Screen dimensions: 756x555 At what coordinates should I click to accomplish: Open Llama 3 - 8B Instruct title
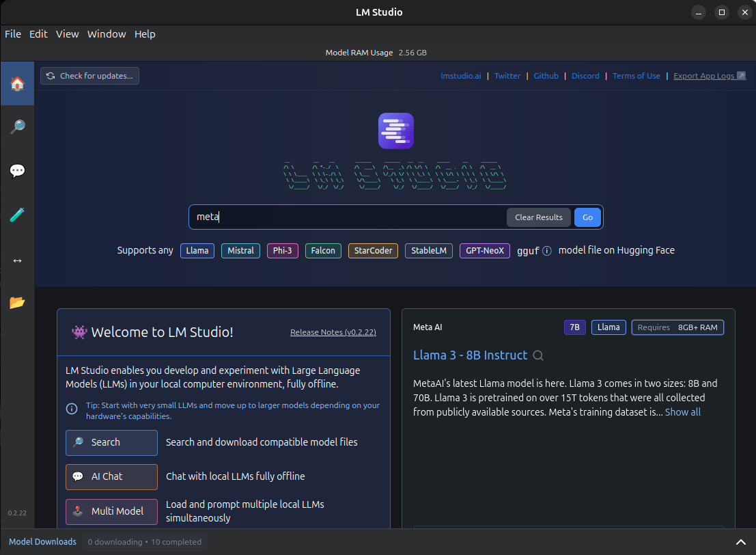pyautogui.click(x=470, y=355)
